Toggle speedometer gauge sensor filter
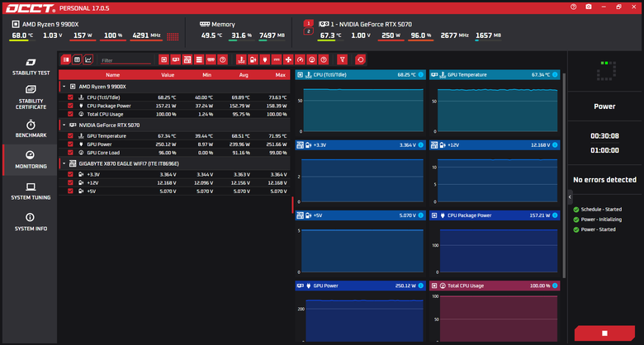Viewport: 644px width, 345px height. [x=301, y=60]
